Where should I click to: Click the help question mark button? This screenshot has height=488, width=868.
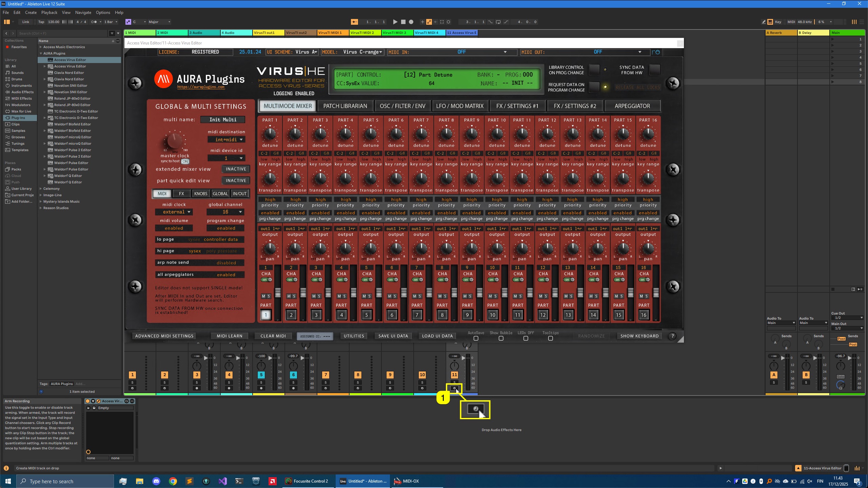tap(672, 336)
